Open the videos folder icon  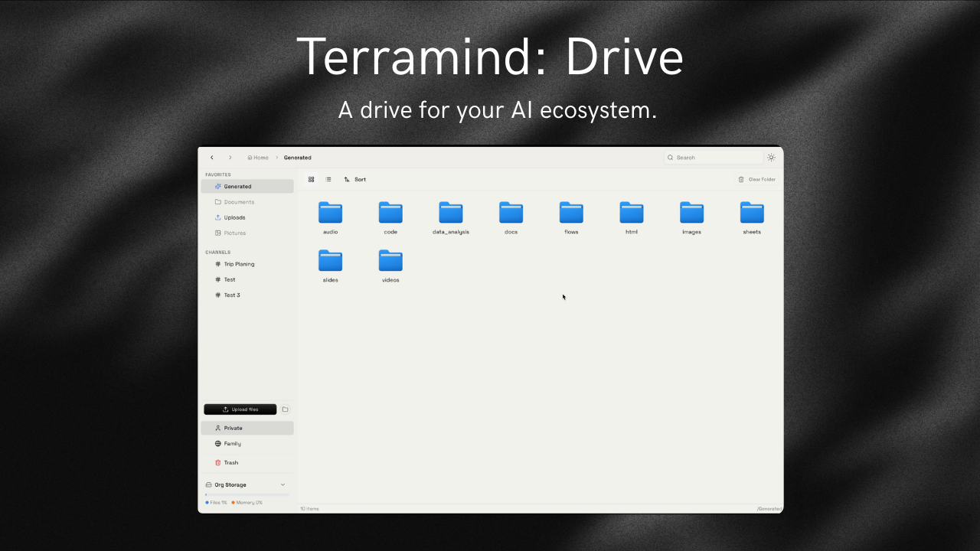point(390,261)
